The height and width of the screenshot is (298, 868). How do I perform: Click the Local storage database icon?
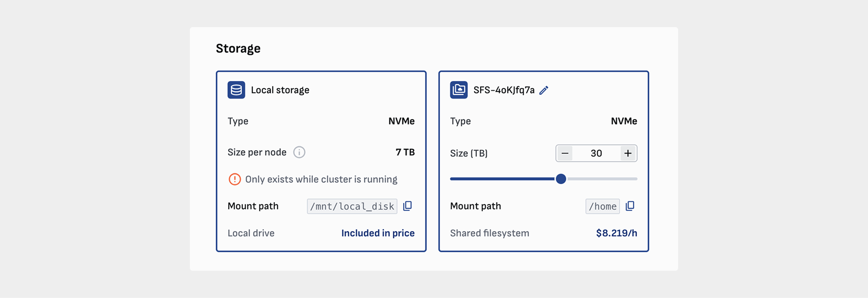236,90
